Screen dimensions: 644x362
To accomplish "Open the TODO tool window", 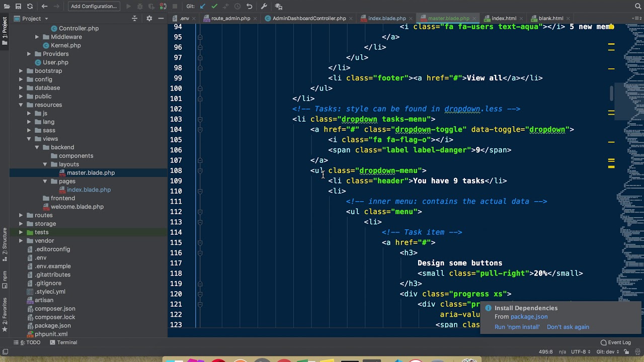I will click(x=28, y=342).
